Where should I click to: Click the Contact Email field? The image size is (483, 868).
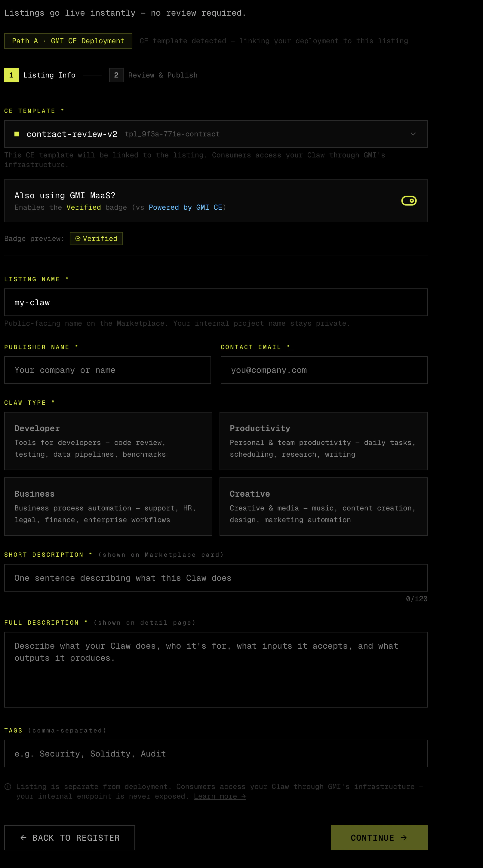click(x=324, y=370)
